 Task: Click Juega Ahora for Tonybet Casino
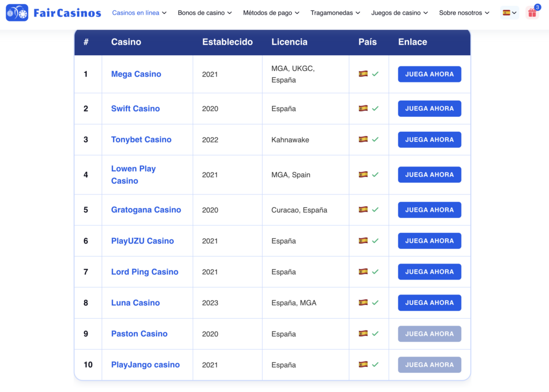[429, 140]
